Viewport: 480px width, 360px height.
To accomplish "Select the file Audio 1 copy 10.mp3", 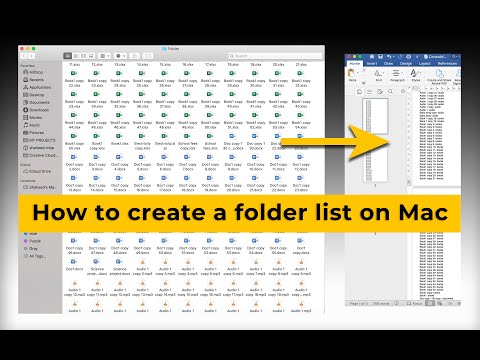I will pos(74,288).
